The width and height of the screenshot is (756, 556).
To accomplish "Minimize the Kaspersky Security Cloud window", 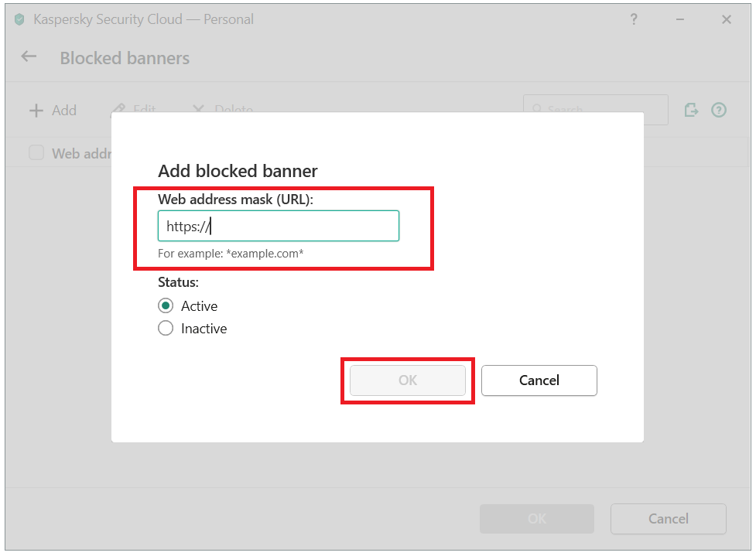I will click(680, 19).
